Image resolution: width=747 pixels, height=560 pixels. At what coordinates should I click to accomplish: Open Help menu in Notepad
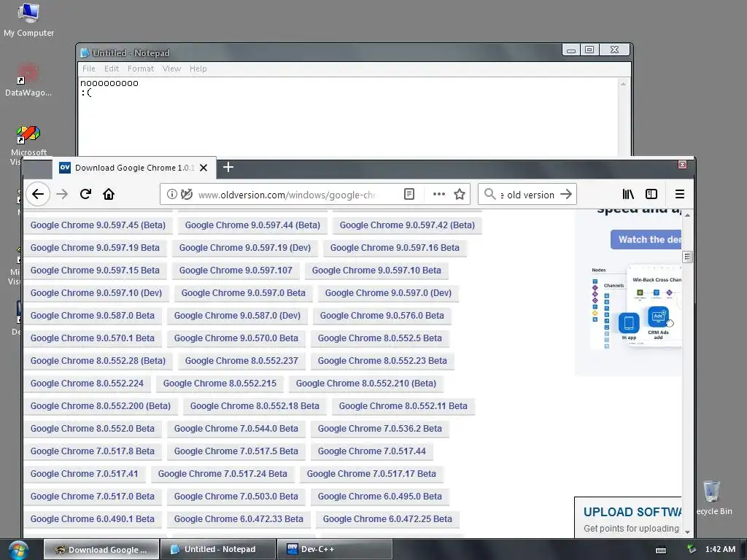coord(198,69)
